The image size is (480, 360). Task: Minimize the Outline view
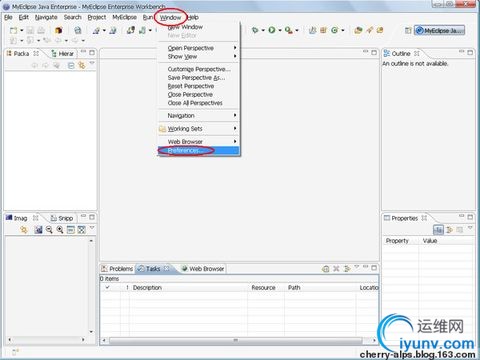tap(462, 52)
